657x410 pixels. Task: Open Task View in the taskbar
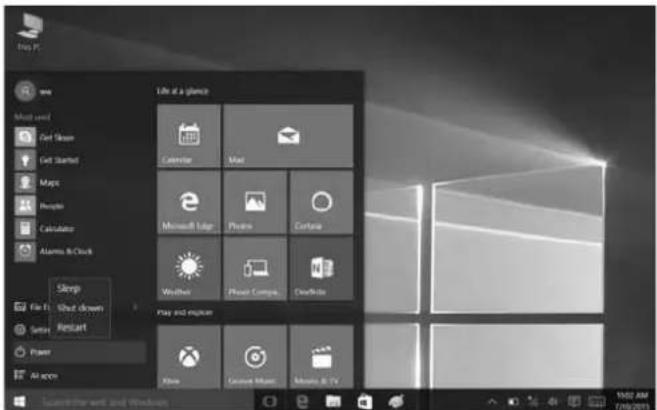[269, 402]
